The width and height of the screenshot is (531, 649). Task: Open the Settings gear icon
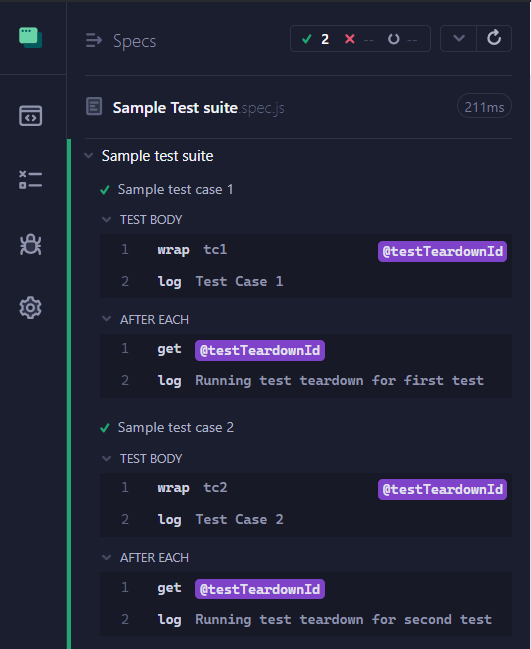point(30,308)
